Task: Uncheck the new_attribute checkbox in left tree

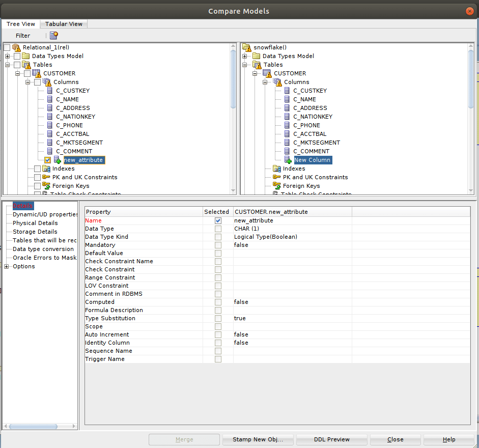Action: [x=48, y=160]
